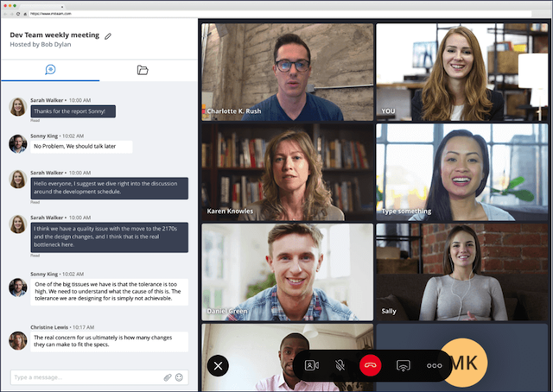Open more options with the three-dot button
This screenshot has height=392, width=553.
coord(434,365)
